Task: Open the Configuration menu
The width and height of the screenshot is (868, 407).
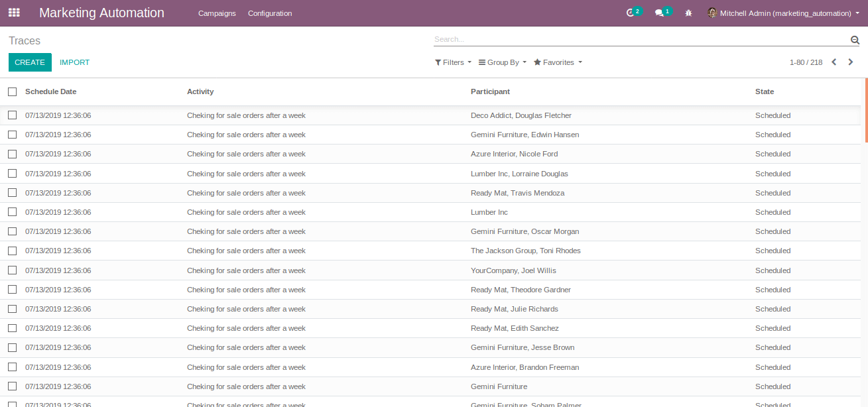Action: [x=270, y=13]
